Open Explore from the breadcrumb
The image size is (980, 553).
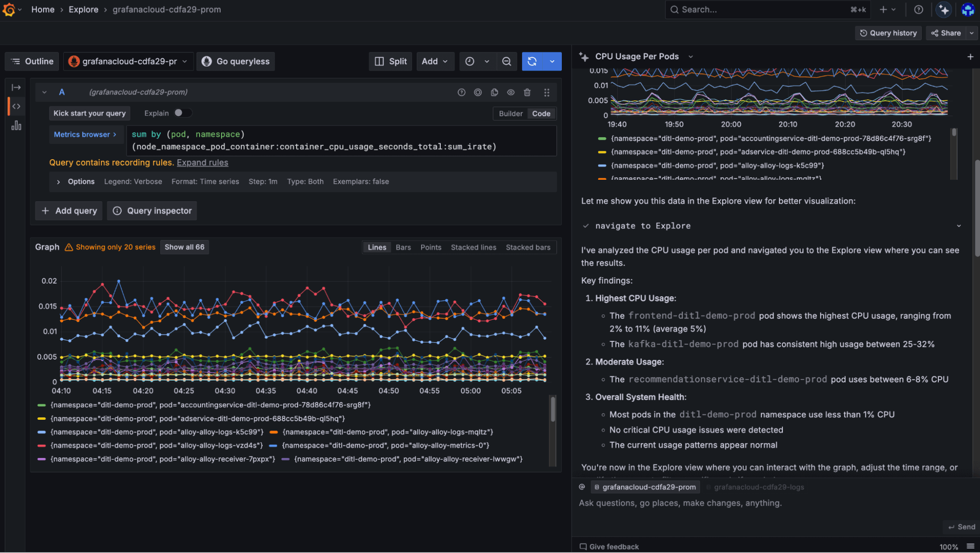tap(83, 9)
